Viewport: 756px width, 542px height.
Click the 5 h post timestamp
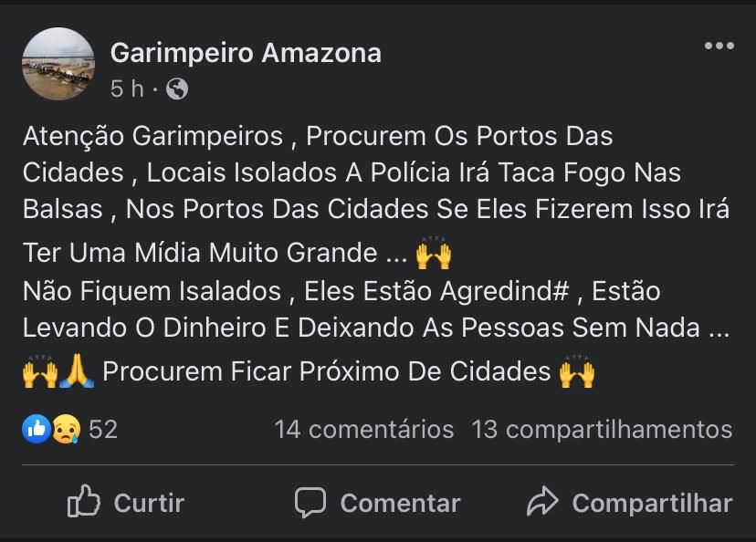(x=127, y=89)
